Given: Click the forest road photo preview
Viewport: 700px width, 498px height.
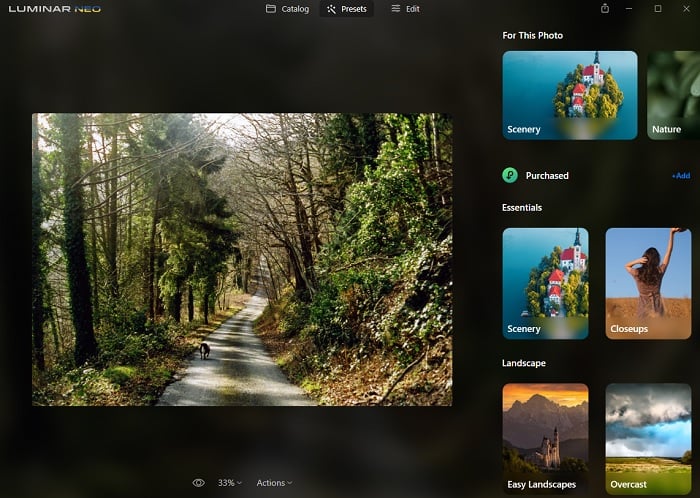Looking at the screenshot, I should click(242, 259).
